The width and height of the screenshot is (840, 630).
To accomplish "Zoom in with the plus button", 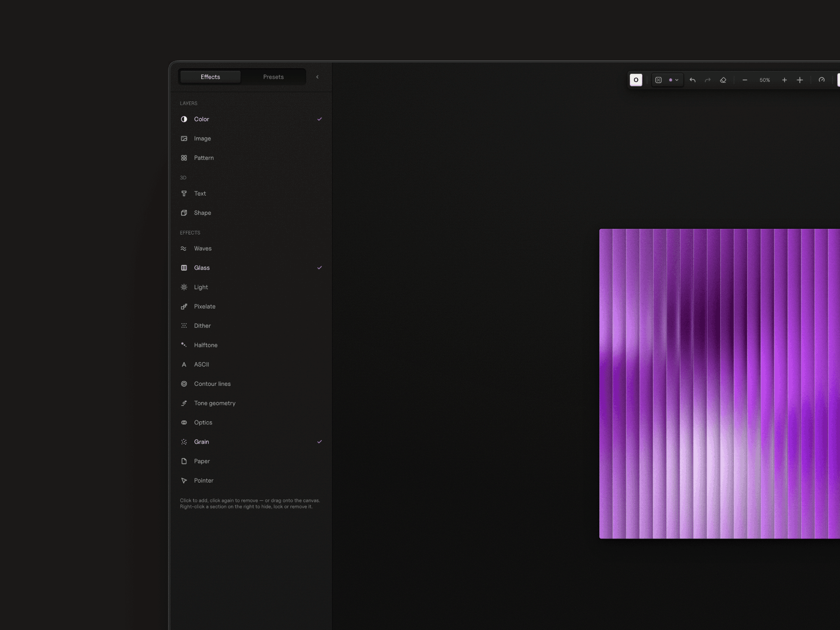I will click(784, 80).
